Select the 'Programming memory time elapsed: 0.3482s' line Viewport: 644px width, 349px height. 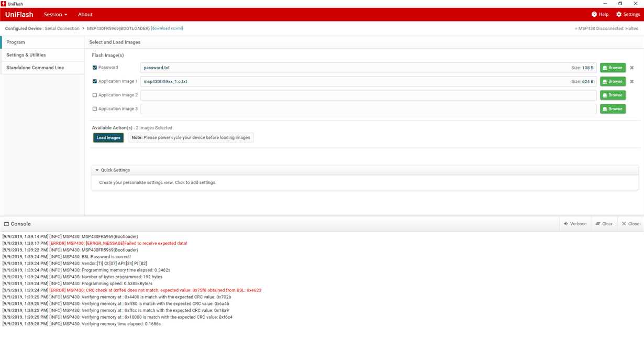(x=86, y=270)
